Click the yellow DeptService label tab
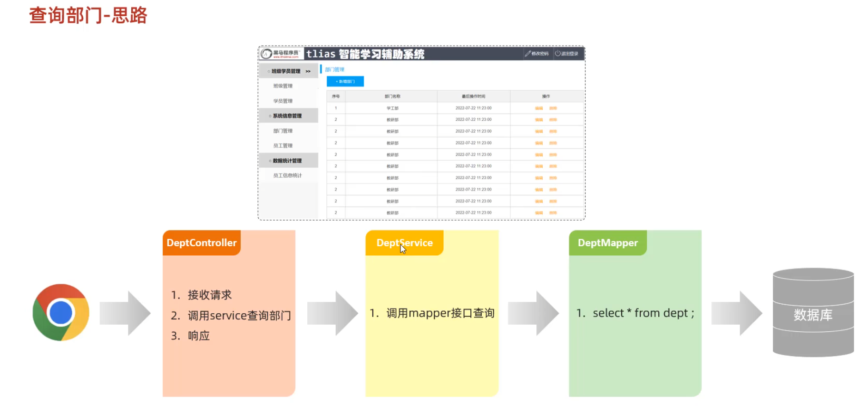The height and width of the screenshot is (406, 868). coord(405,243)
